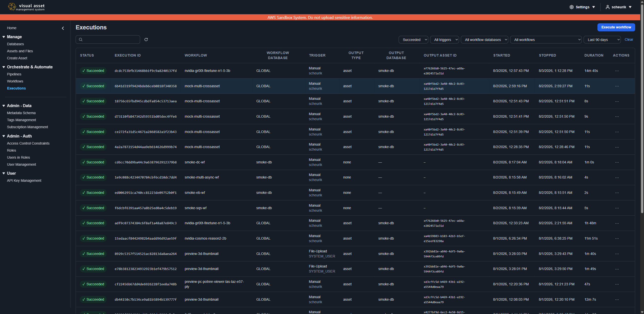
Task: Click the Executions sidebar item
Action: click(16, 88)
